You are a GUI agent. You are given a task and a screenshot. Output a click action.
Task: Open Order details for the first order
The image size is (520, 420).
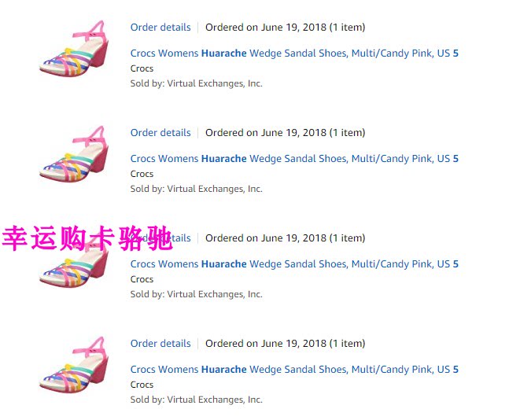pos(160,28)
